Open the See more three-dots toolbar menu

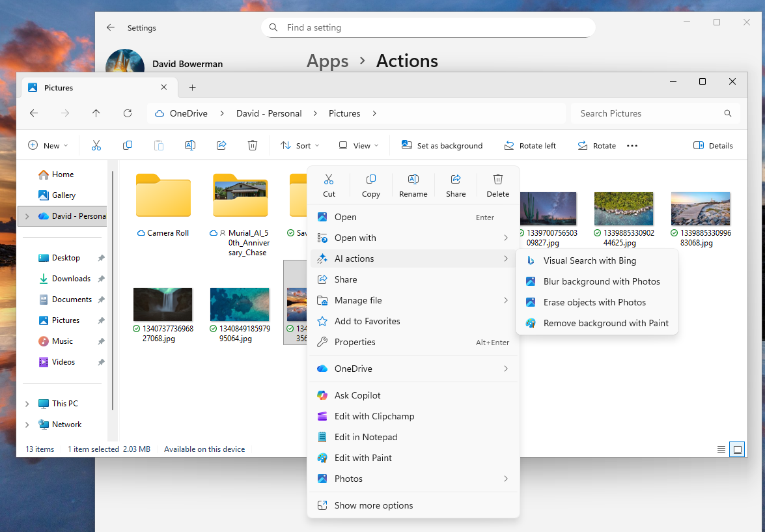632,146
